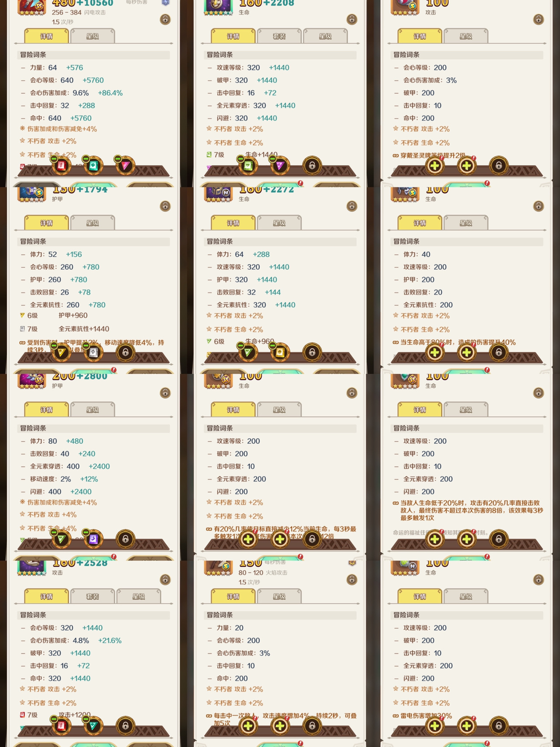
Task: Open 套装 tab in 160+2208 panel
Action: [x=279, y=36]
